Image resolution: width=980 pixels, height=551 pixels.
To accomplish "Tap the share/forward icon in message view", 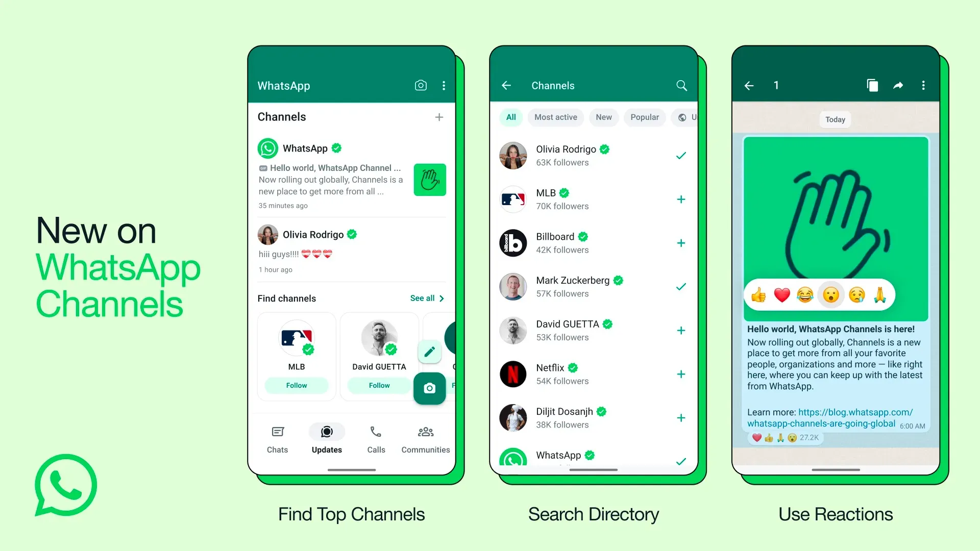I will tap(898, 85).
